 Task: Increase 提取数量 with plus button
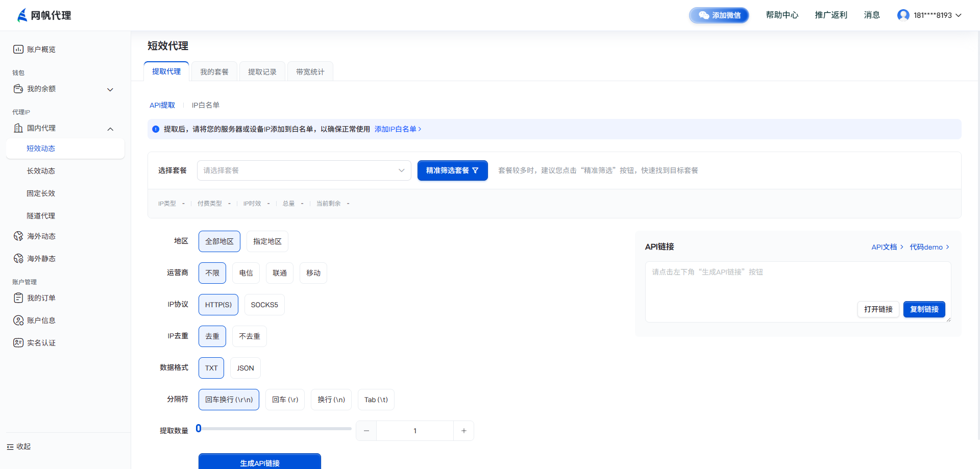[x=464, y=431]
